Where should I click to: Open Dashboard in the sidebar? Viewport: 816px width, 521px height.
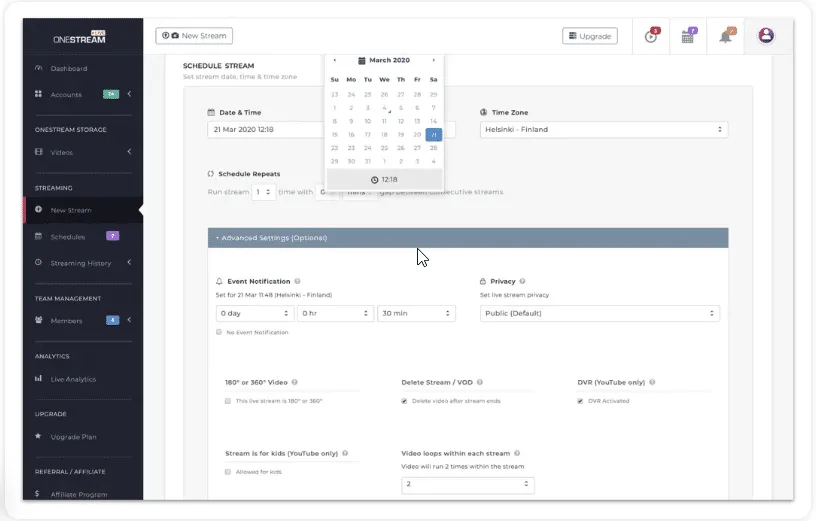[x=69, y=69]
